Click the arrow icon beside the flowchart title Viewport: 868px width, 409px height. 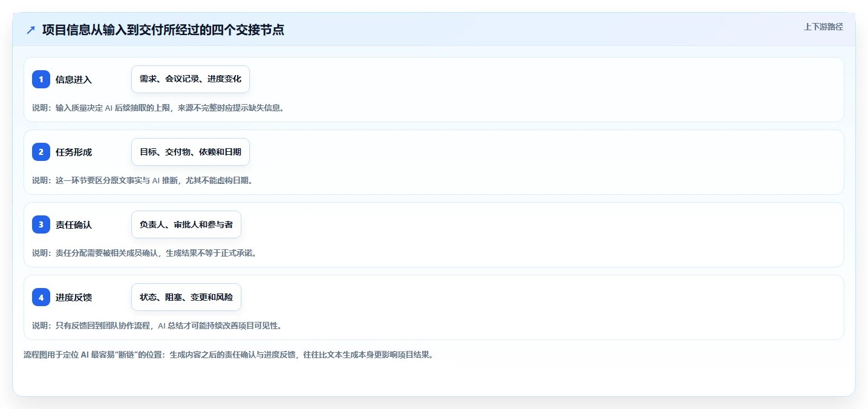(x=31, y=30)
